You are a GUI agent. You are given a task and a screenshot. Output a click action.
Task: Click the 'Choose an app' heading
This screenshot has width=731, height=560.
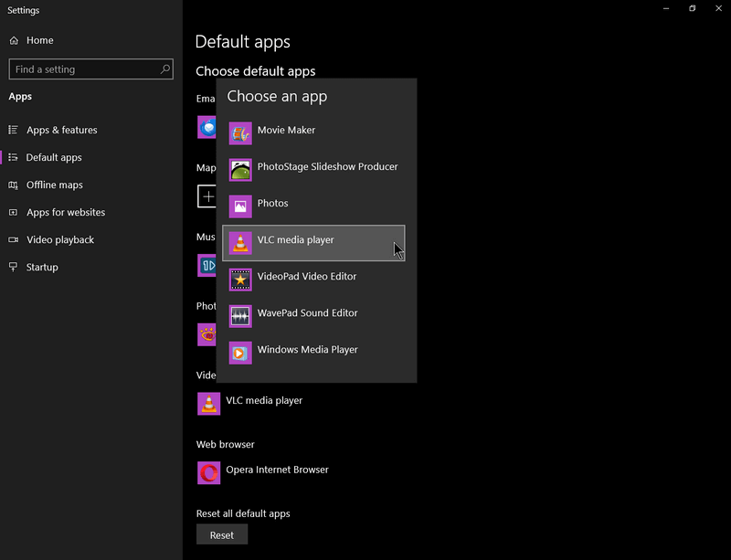point(277,96)
